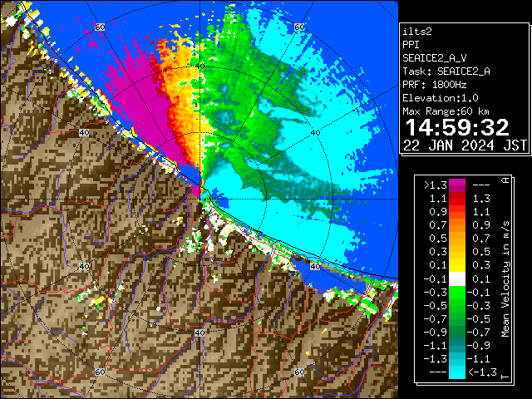Click right-column '-0.5' legend value
This screenshot has height=399, width=532.
479,319
